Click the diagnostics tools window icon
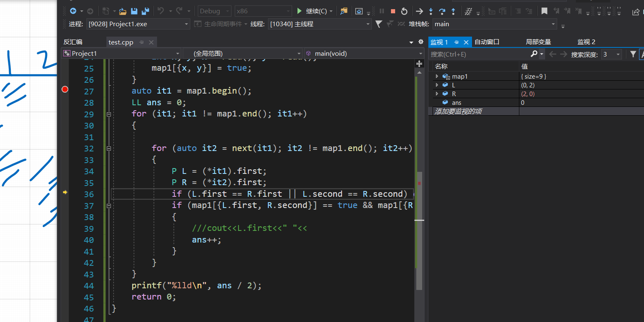The width and height of the screenshot is (644, 322). pyautogui.click(x=359, y=11)
